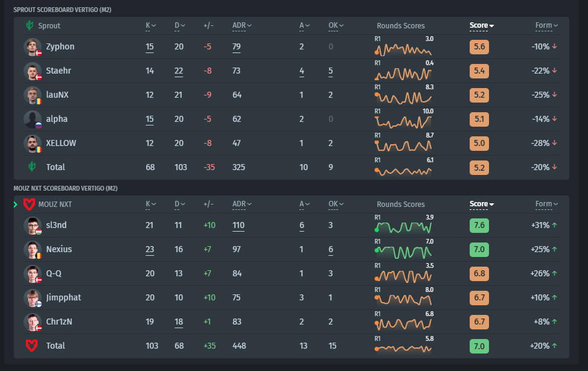Image resolution: width=588 pixels, height=371 pixels.
Task: Open XELLOW's player avatar
Action: pos(33,143)
